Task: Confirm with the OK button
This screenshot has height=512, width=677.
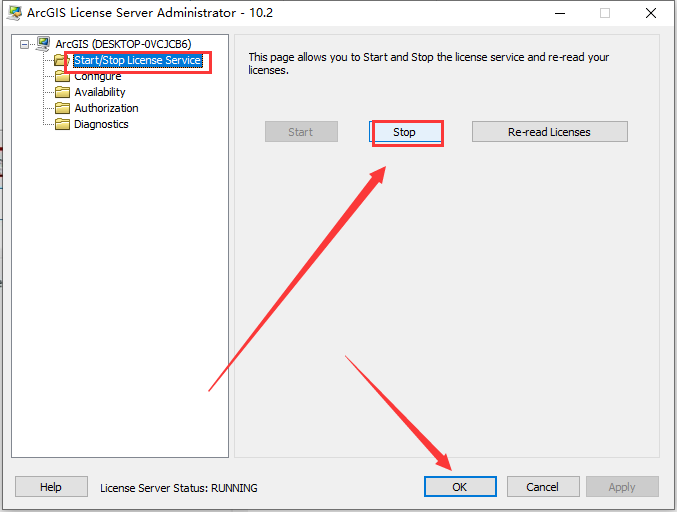Action: tap(460, 487)
